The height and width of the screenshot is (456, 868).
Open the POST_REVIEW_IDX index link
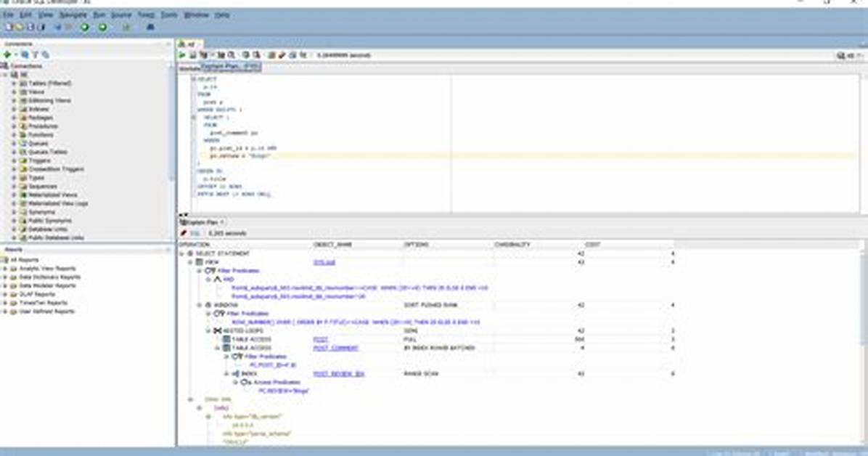click(x=339, y=374)
